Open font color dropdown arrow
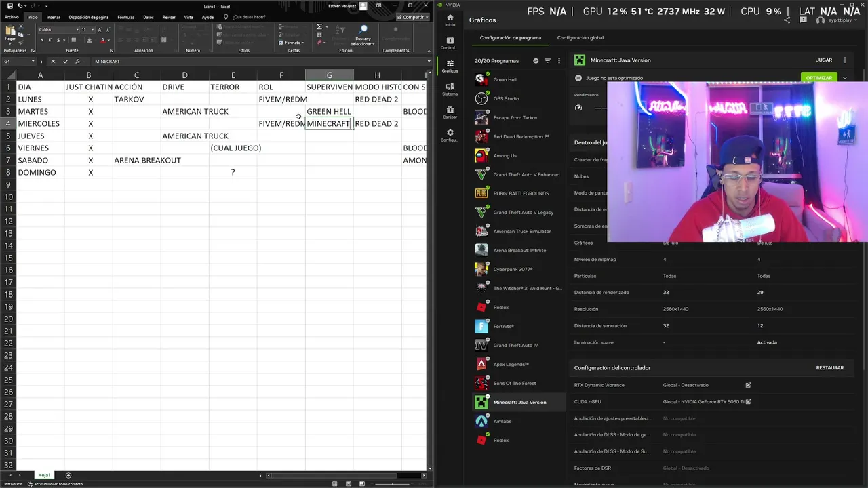 coord(108,40)
